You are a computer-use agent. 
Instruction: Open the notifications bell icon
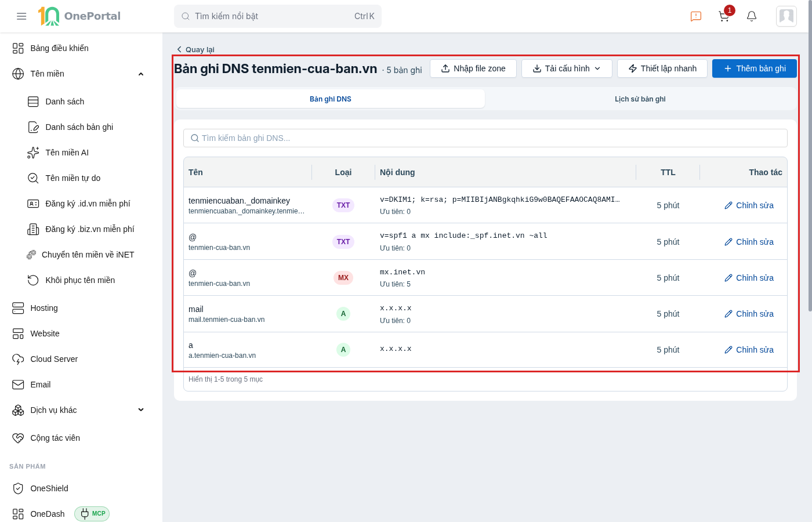(x=752, y=16)
